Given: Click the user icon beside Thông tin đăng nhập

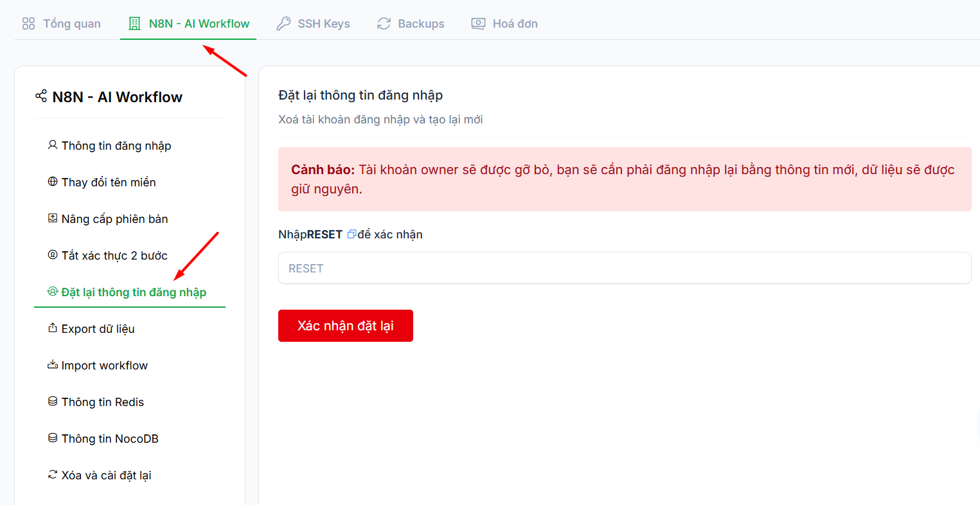Looking at the screenshot, I should [53, 145].
